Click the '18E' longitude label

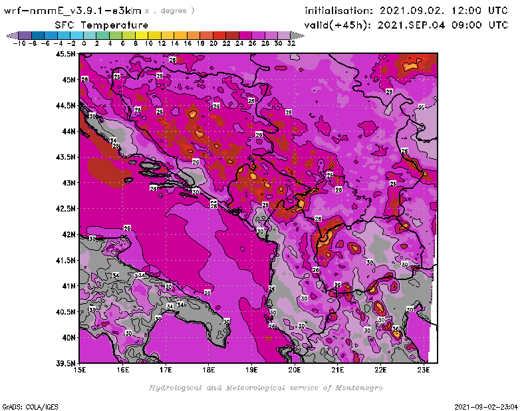click(x=209, y=370)
